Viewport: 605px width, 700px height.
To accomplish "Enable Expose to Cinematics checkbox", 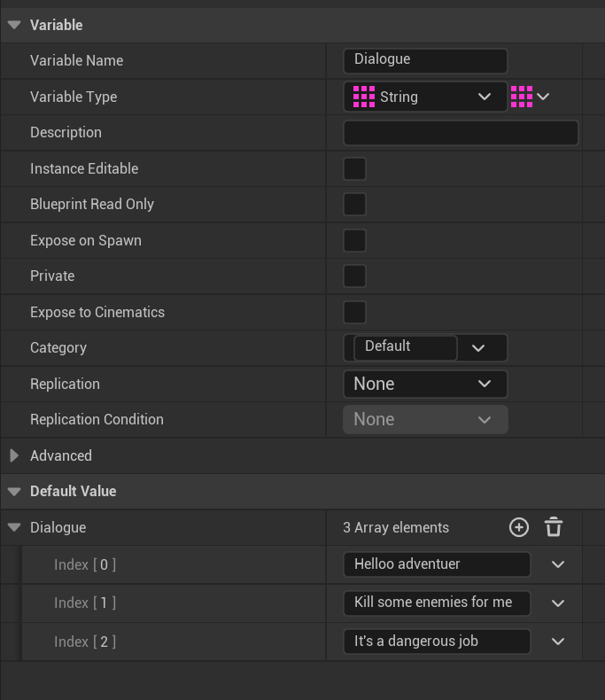I will [354, 312].
